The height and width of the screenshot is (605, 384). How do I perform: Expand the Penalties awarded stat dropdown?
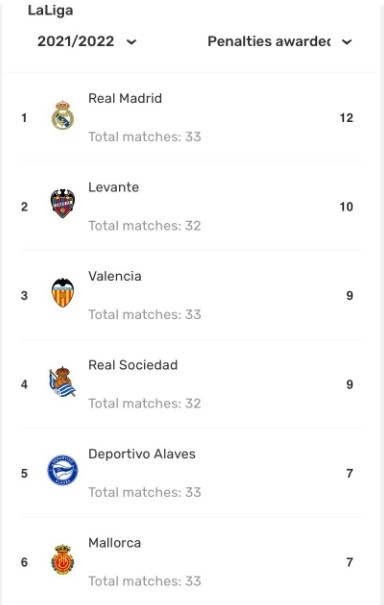(x=280, y=41)
